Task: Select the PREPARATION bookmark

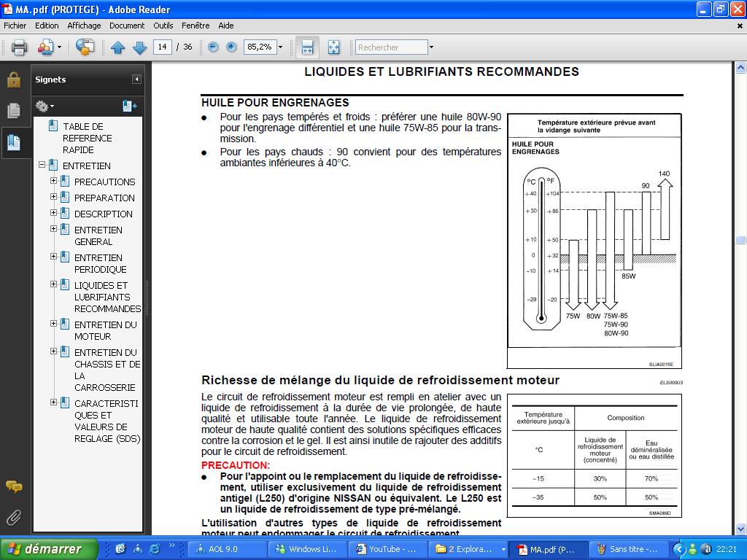Action: tap(104, 198)
